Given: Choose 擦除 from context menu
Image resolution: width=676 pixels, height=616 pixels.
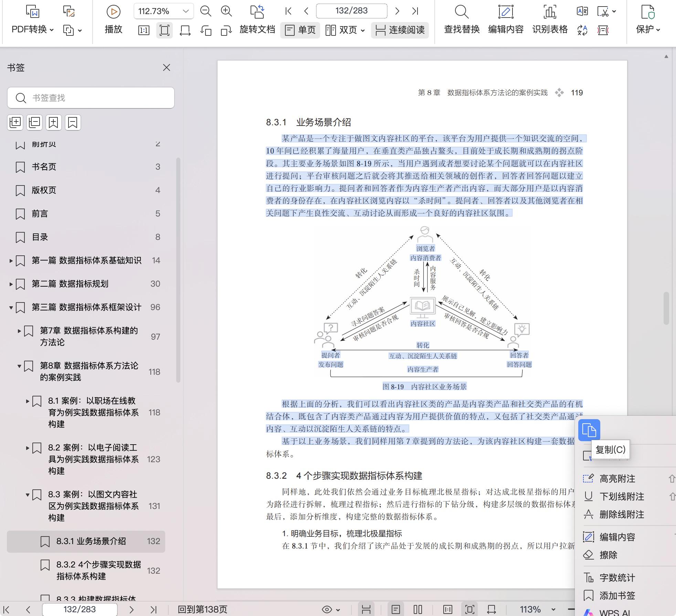Looking at the screenshot, I should click(608, 555).
